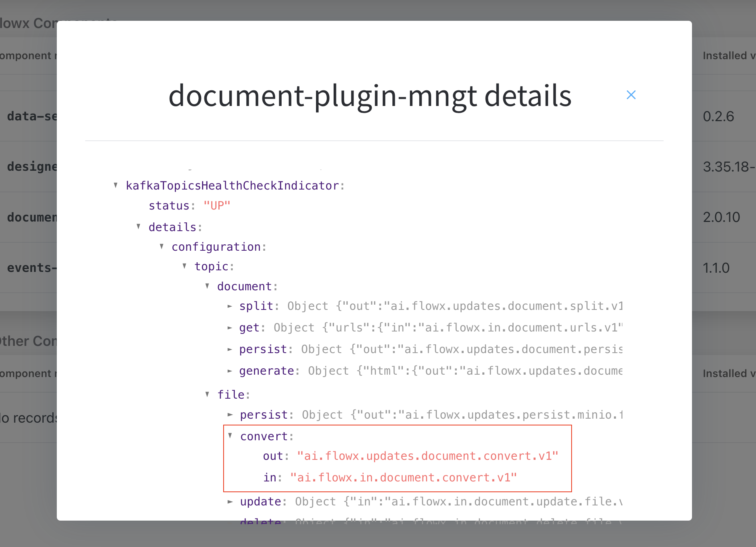
Task: Click the dialog title heading
Action: (x=370, y=96)
